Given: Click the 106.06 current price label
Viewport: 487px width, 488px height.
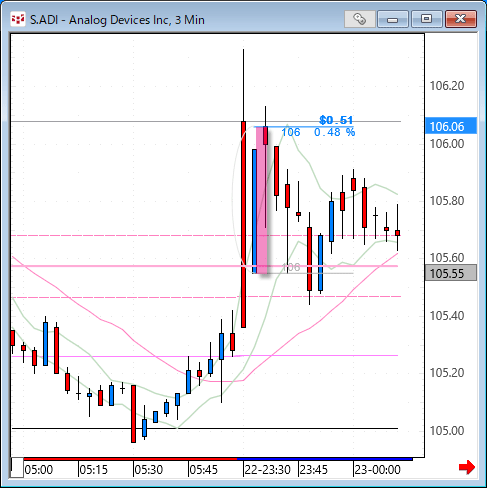Looking at the screenshot, I should (451, 126).
